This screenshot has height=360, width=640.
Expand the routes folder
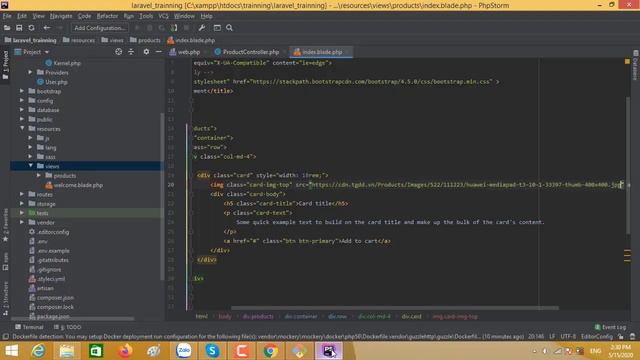22,194
